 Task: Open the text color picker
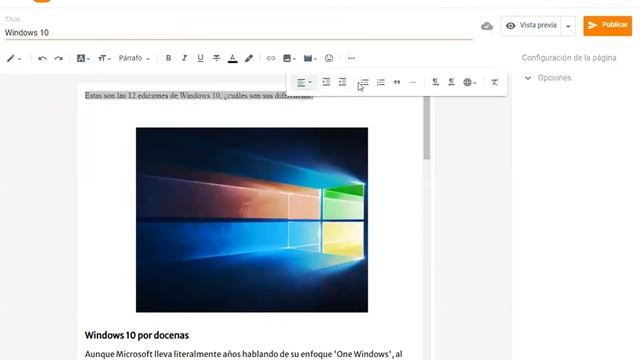pos(233,58)
